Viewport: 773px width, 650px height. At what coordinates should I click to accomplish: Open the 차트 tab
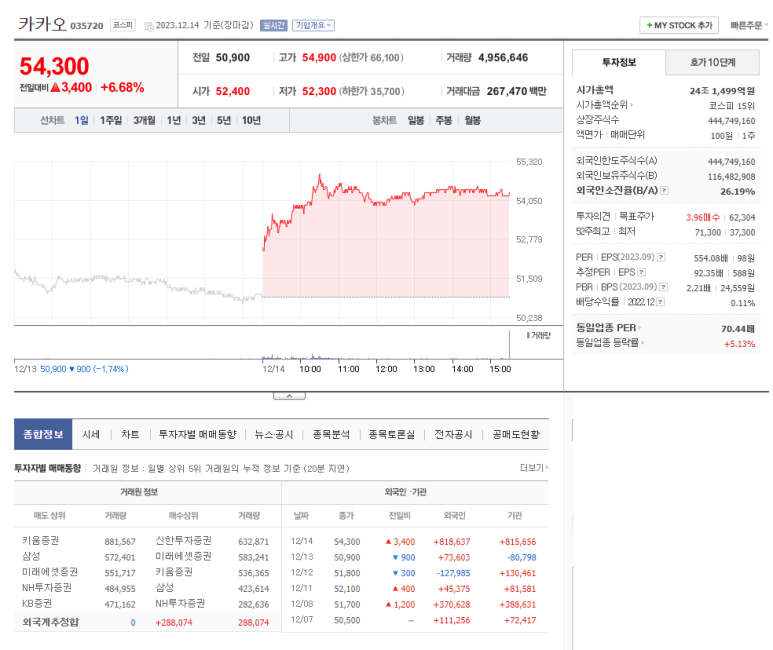coord(130,434)
